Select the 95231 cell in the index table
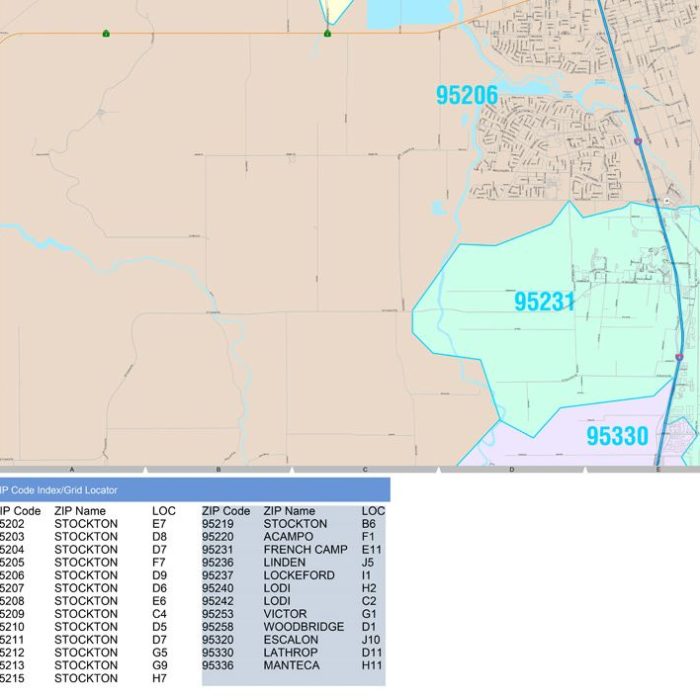This screenshot has width=700, height=700. (x=218, y=550)
